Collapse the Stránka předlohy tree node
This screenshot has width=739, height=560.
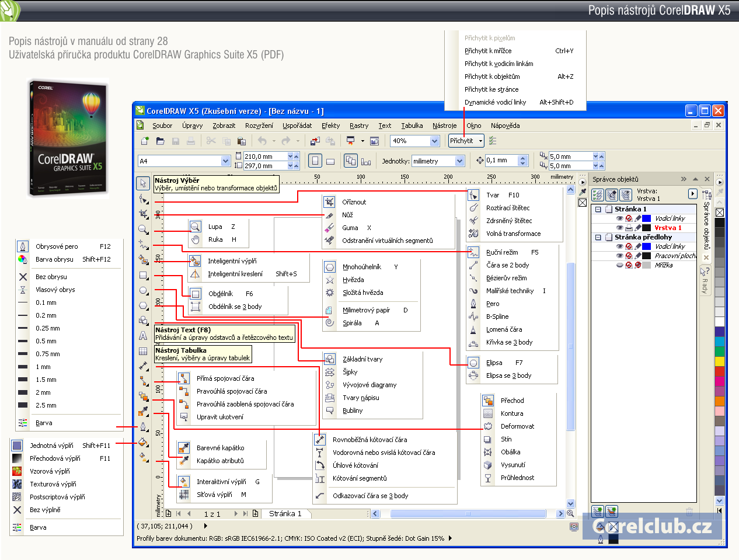pyautogui.click(x=598, y=237)
